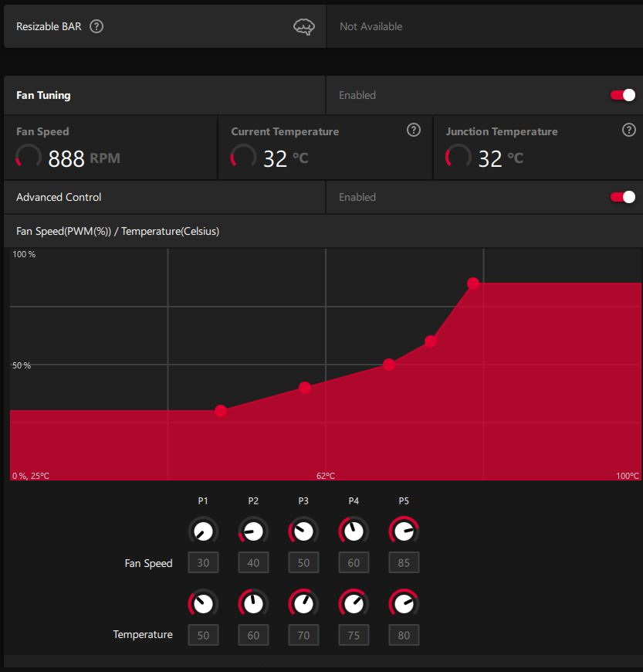643x672 pixels.
Task: Click the P1 Temperature field showing 50
Action: click(203, 635)
